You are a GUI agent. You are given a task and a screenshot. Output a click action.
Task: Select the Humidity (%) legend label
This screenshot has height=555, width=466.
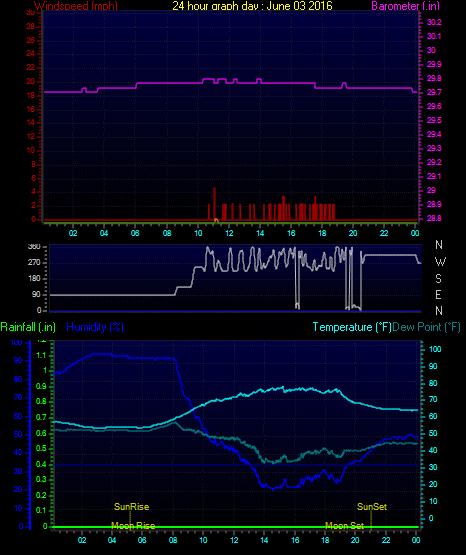tap(95, 327)
